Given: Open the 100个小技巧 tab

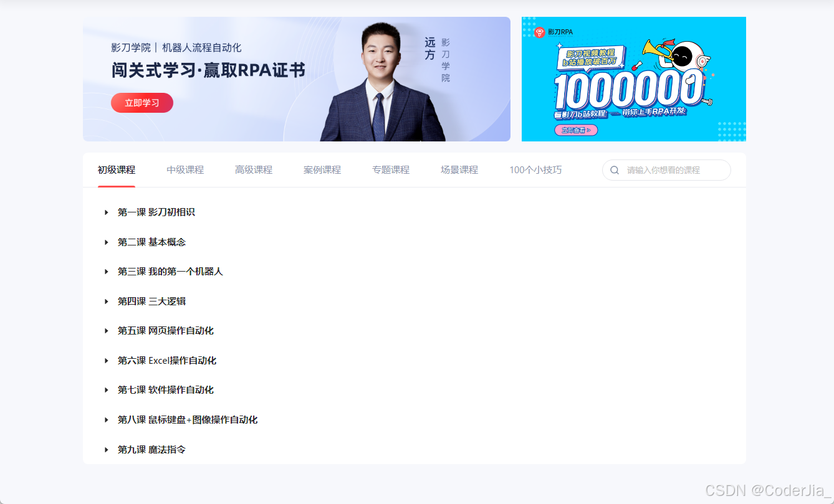Looking at the screenshot, I should click(535, 169).
